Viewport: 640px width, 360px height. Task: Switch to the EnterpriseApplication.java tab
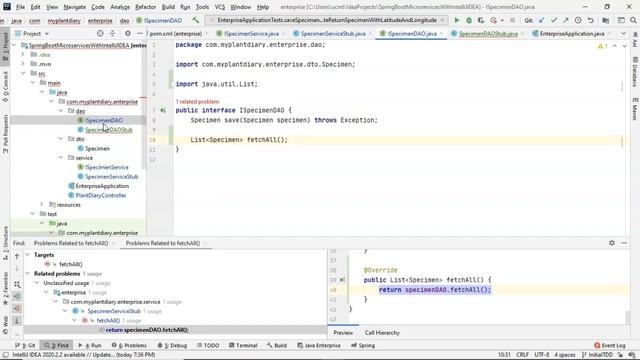point(571,33)
